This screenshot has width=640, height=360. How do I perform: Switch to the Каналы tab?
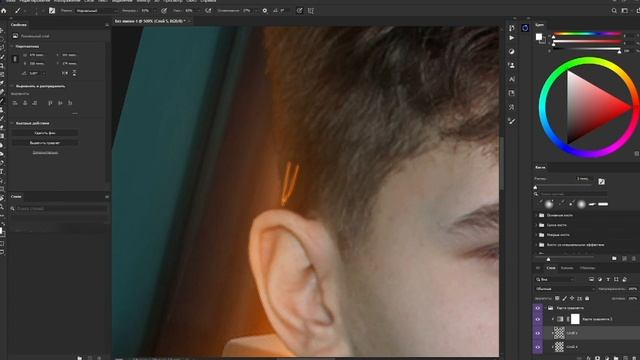[x=567, y=268]
